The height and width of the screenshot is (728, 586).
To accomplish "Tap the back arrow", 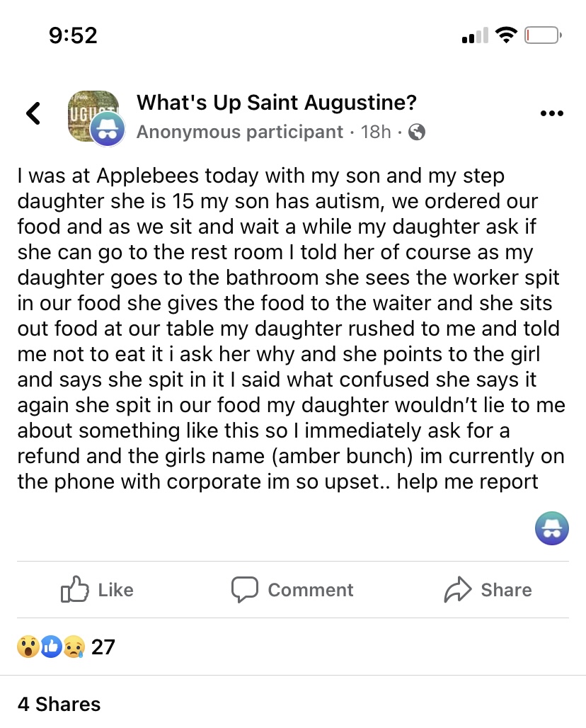I will [33, 113].
